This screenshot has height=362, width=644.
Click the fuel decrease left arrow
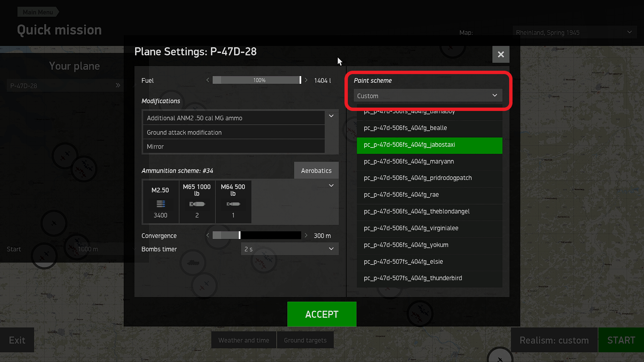(x=208, y=80)
